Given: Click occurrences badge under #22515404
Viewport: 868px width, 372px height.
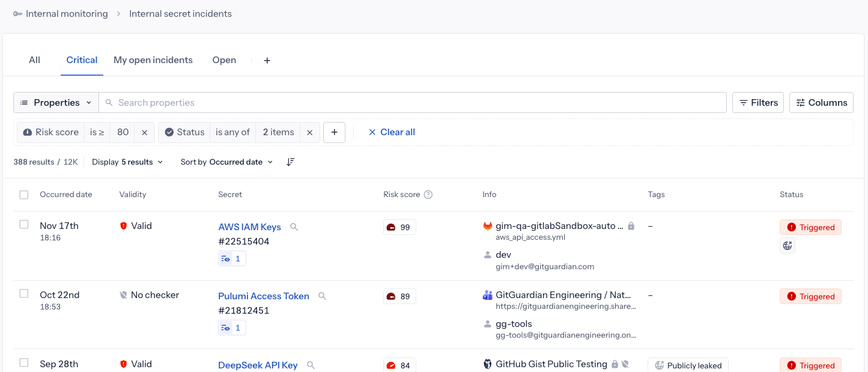Looking at the screenshot, I should [x=232, y=259].
